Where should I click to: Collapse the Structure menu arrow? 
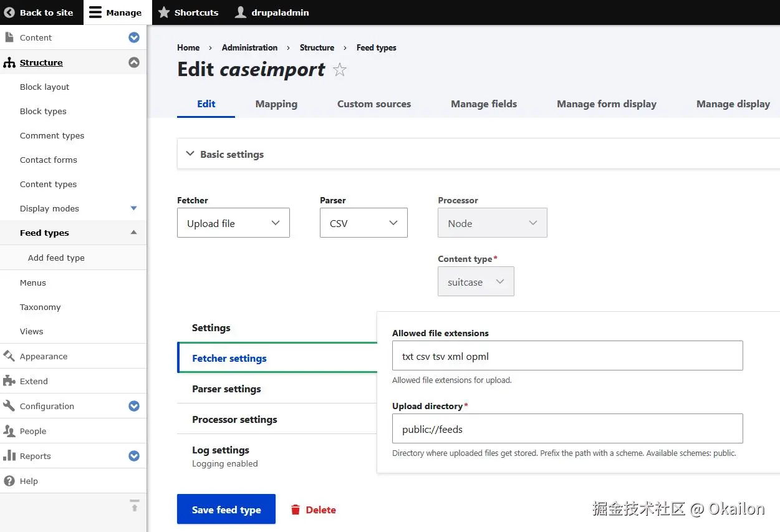pyautogui.click(x=134, y=62)
